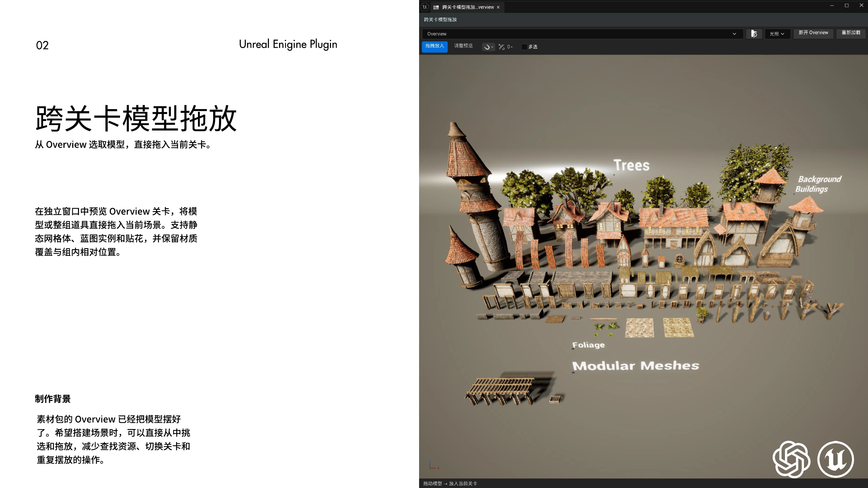
Task: Maximize the plugin window
Action: click(847, 5)
